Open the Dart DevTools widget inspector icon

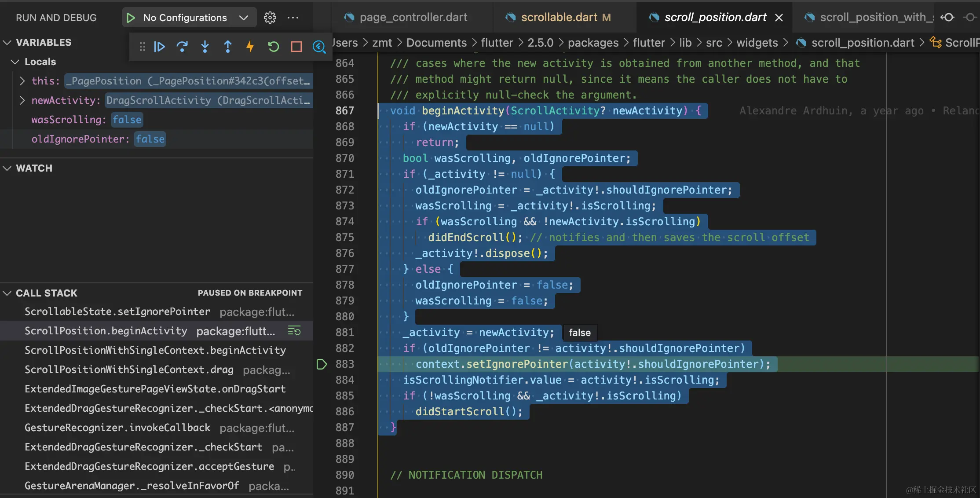319,47
